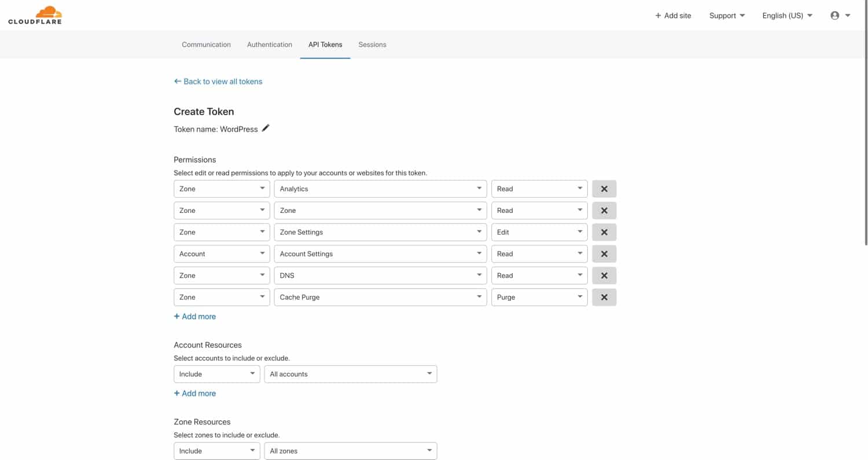The height and width of the screenshot is (460, 868).
Task: Edit the token name with the pencil icon
Action: [266, 128]
